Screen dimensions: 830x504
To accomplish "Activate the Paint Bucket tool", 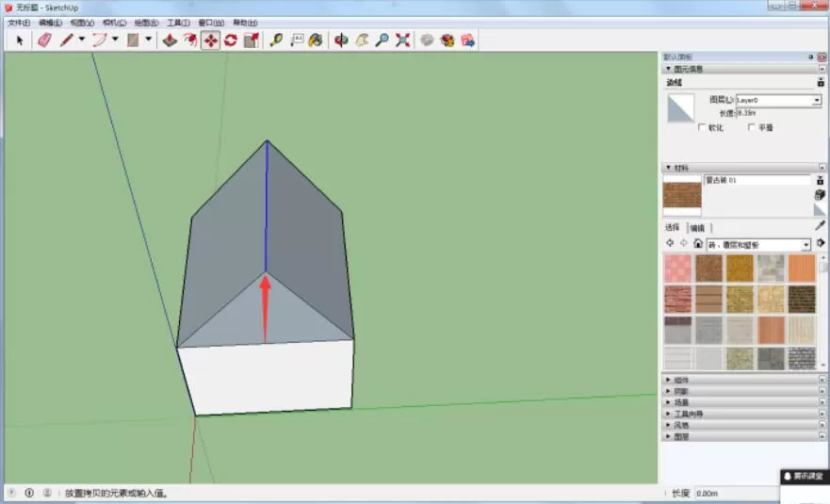I will (316, 41).
